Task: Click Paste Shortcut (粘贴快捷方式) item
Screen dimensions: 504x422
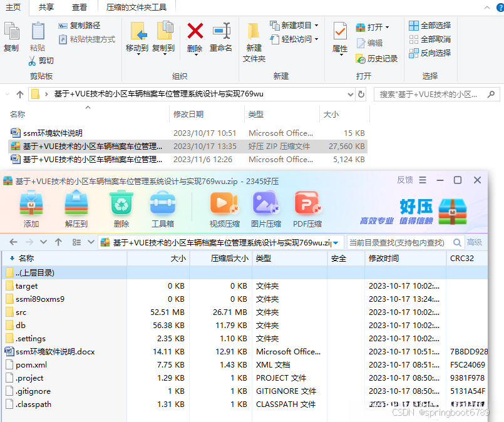Action: click(87, 39)
